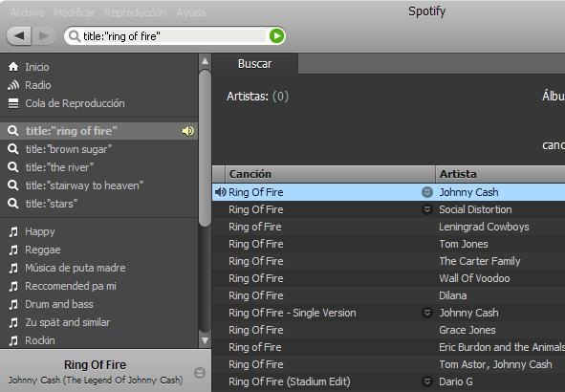Select Ring of Fire by Leningrad Cowboys
Screen dimensions: 565x392
click(254, 227)
